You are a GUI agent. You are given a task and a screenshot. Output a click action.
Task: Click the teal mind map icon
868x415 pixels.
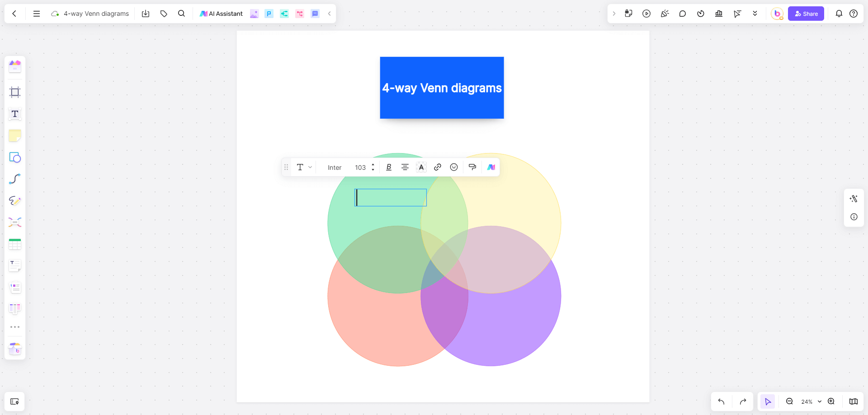tap(284, 14)
